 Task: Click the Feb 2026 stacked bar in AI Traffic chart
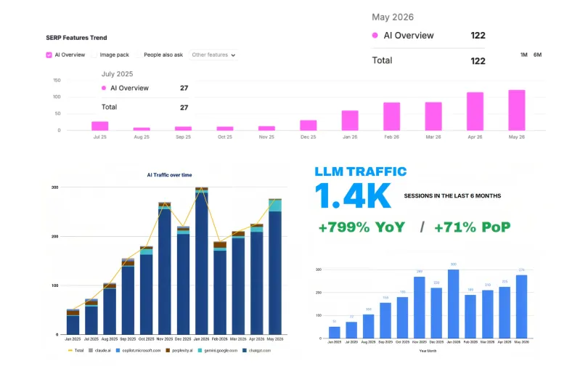(220, 288)
